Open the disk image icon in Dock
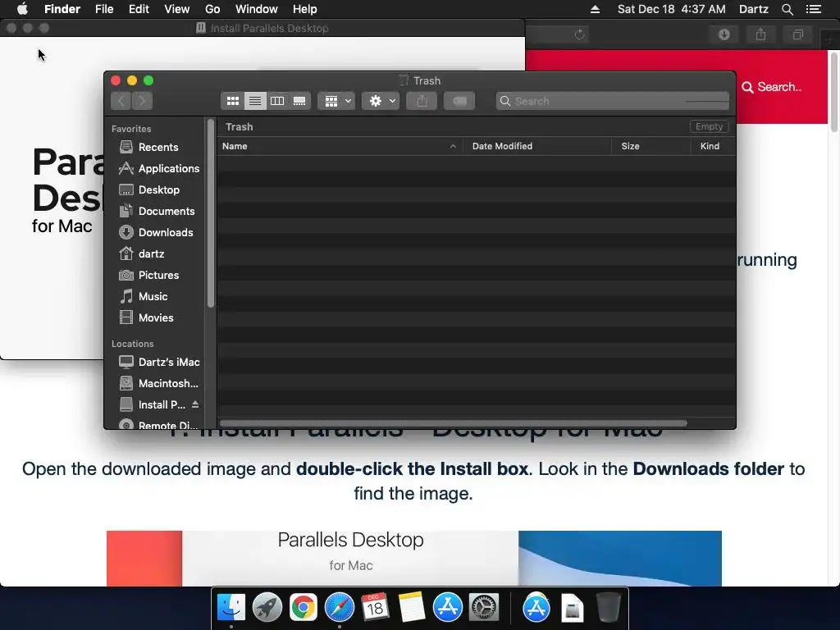This screenshot has width=840, height=630. [x=572, y=609]
